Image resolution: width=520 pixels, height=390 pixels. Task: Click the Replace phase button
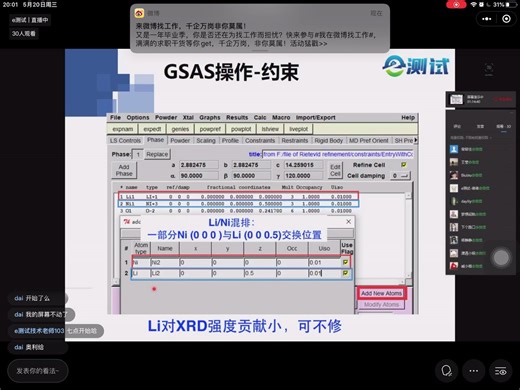pyautogui.click(x=157, y=154)
